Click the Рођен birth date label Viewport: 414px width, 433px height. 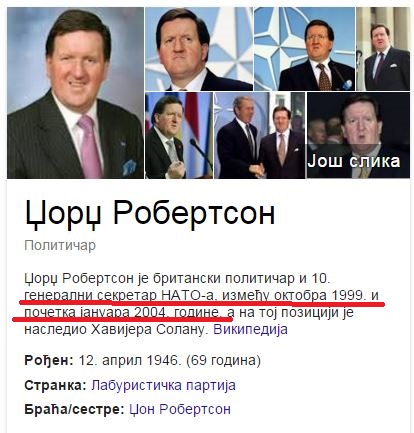49,360
